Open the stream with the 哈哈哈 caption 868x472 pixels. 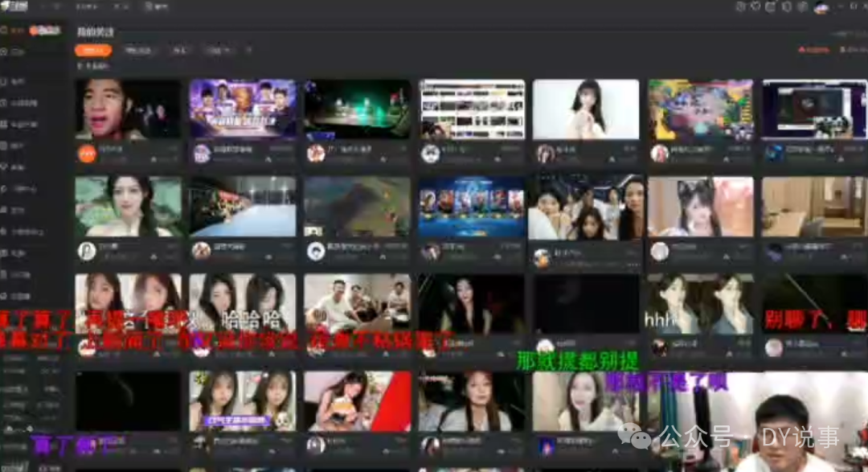click(243, 304)
